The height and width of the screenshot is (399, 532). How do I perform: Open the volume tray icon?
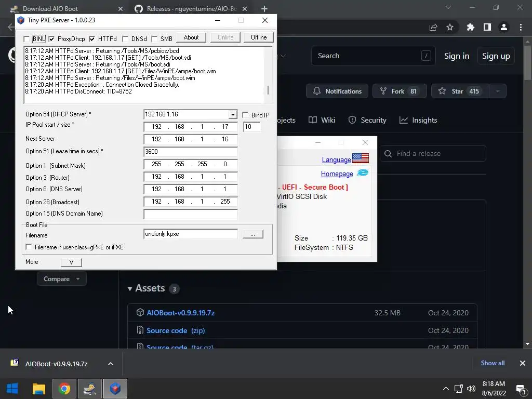(471, 389)
